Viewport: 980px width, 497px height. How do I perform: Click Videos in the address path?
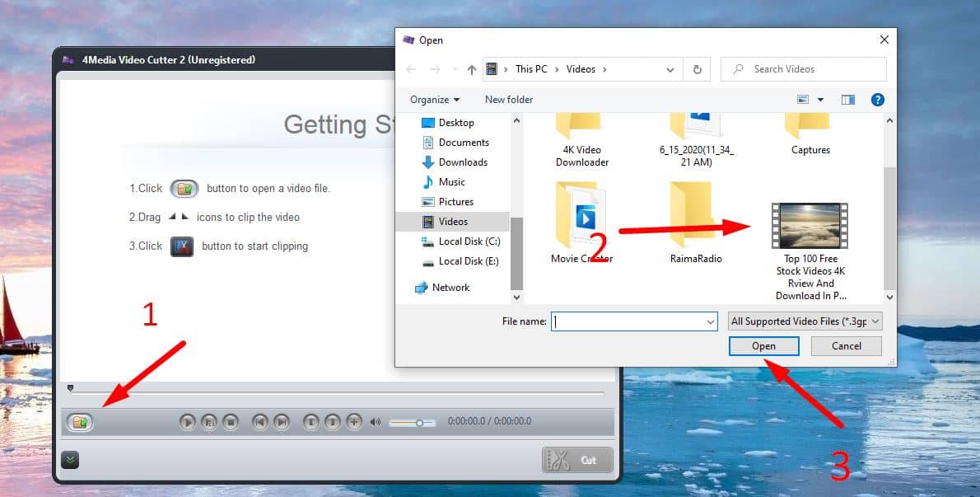(x=581, y=69)
